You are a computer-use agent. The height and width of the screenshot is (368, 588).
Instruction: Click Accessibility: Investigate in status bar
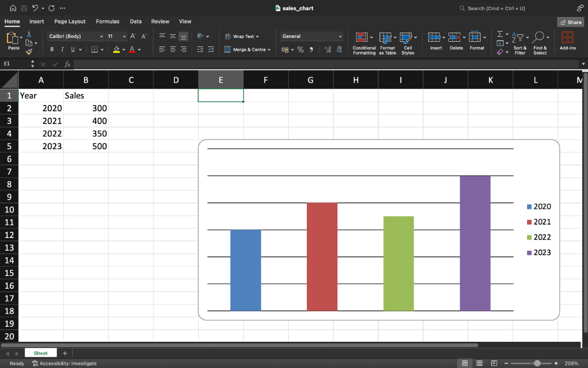tap(64, 363)
